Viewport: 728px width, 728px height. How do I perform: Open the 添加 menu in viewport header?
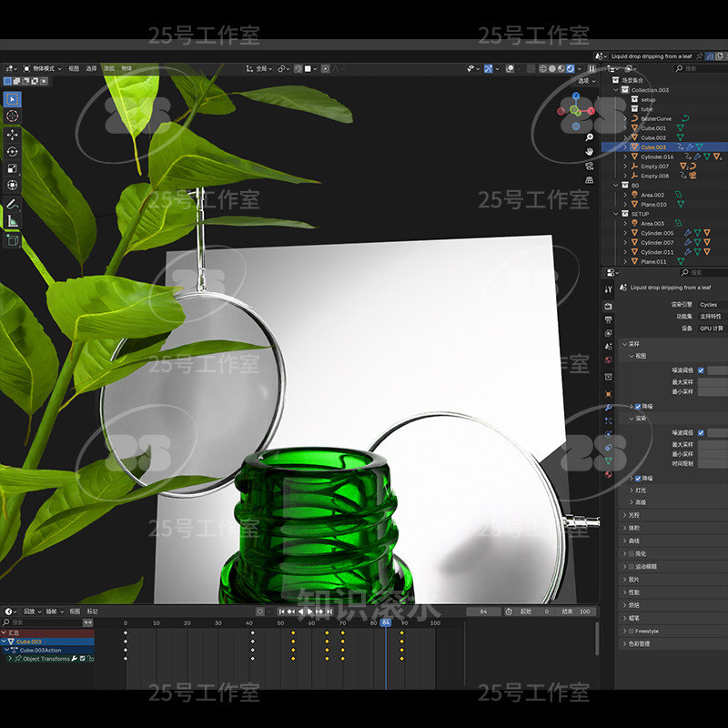click(109, 68)
